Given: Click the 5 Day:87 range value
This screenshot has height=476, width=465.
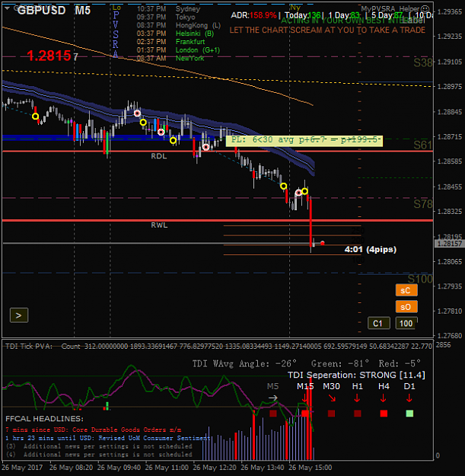Looking at the screenshot, I should (x=387, y=15).
